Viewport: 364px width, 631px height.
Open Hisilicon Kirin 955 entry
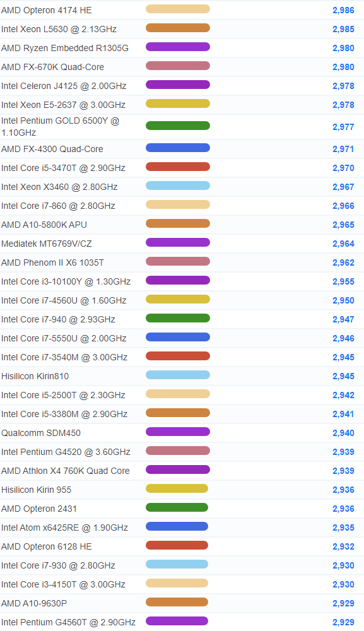click(36, 490)
